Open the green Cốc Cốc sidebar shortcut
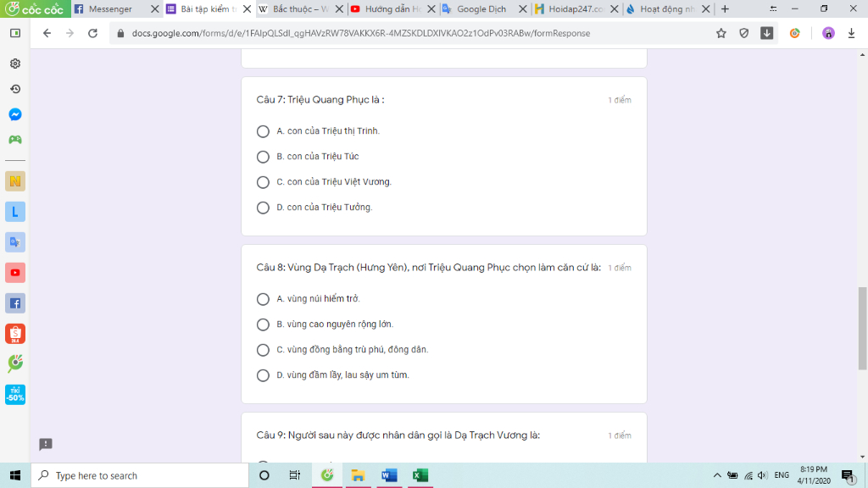The image size is (868, 488). click(15, 363)
